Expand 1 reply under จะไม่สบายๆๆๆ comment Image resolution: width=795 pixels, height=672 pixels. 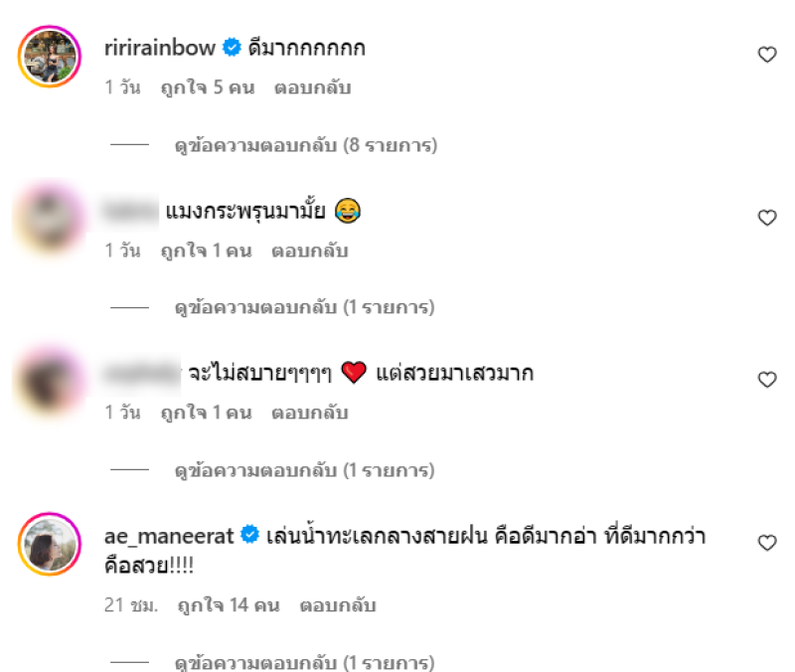304,470
